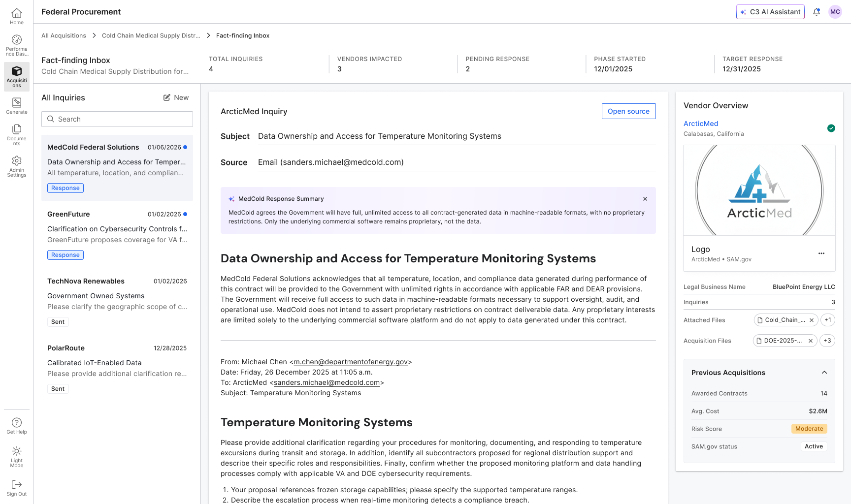Screen dimensions: 851x504
Task: Open TechNova Renewables inquiry
Action: (x=117, y=301)
